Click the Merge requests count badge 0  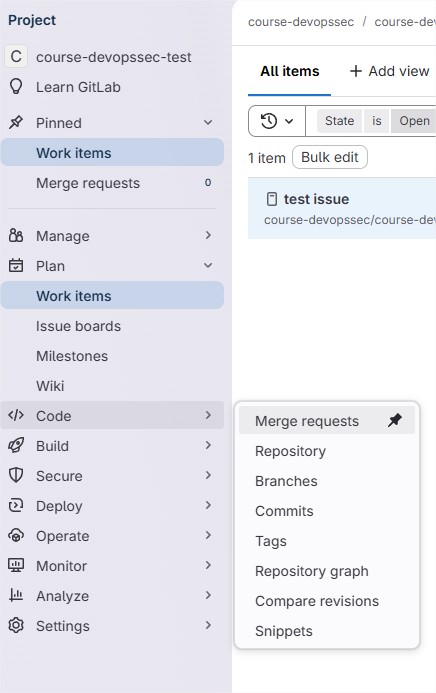(208, 183)
